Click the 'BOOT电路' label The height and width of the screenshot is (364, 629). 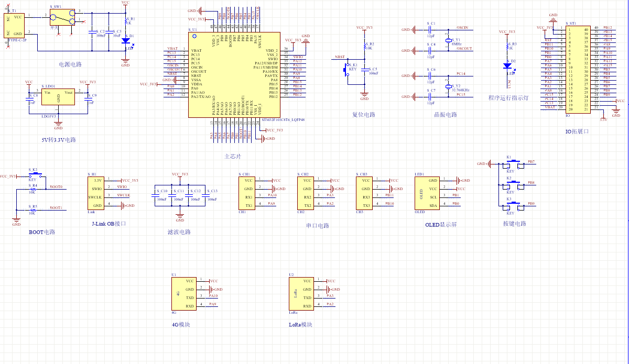pyautogui.click(x=42, y=232)
